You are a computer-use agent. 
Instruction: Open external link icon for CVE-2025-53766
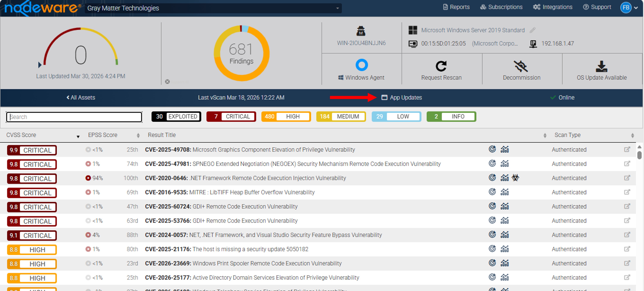(627, 220)
